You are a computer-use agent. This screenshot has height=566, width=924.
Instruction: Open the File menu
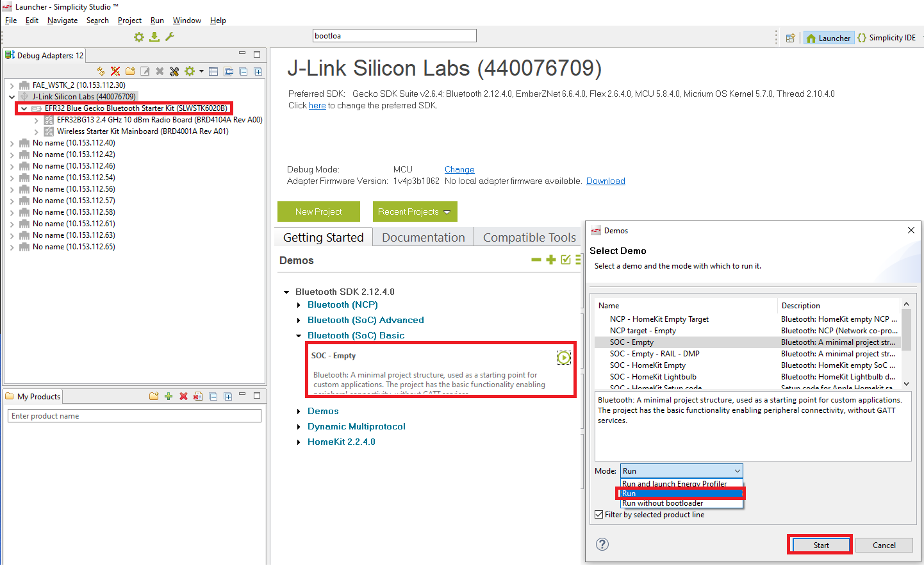[11, 21]
